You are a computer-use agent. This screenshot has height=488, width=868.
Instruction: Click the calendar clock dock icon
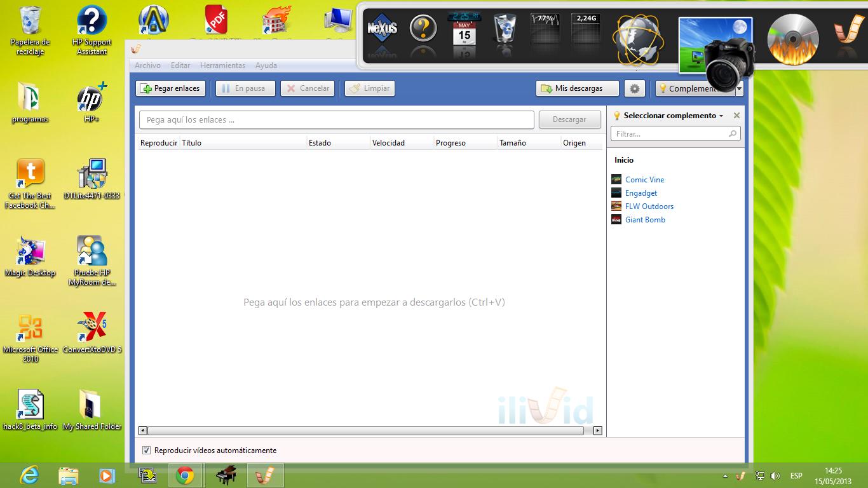465,28
